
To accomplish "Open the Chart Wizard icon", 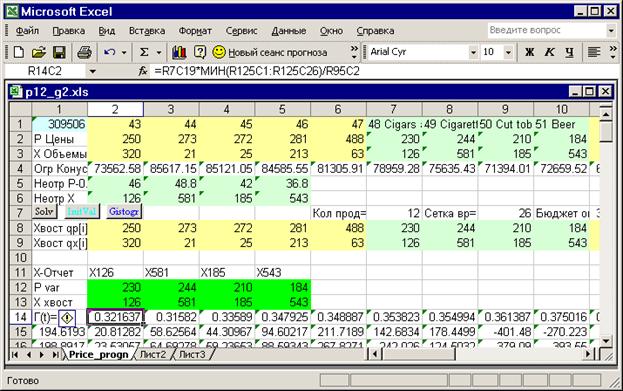I will tap(179, 52).
